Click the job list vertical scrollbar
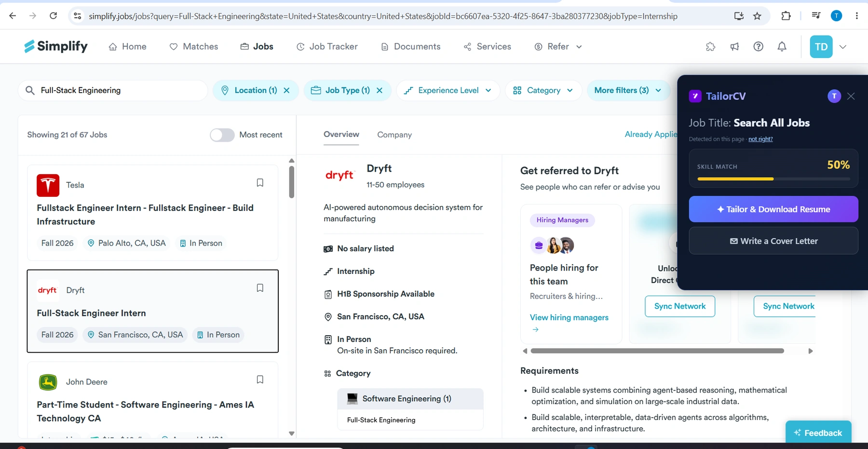This screenshot has width=868, height=449. [291, 182]
